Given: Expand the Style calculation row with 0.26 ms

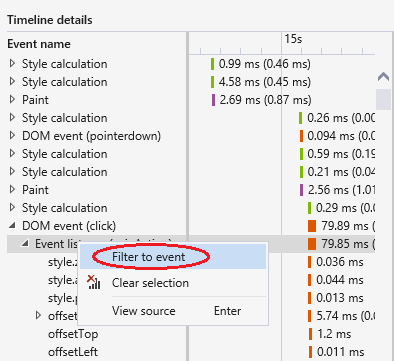Looking at the screenshot, I should pos(12,117).
